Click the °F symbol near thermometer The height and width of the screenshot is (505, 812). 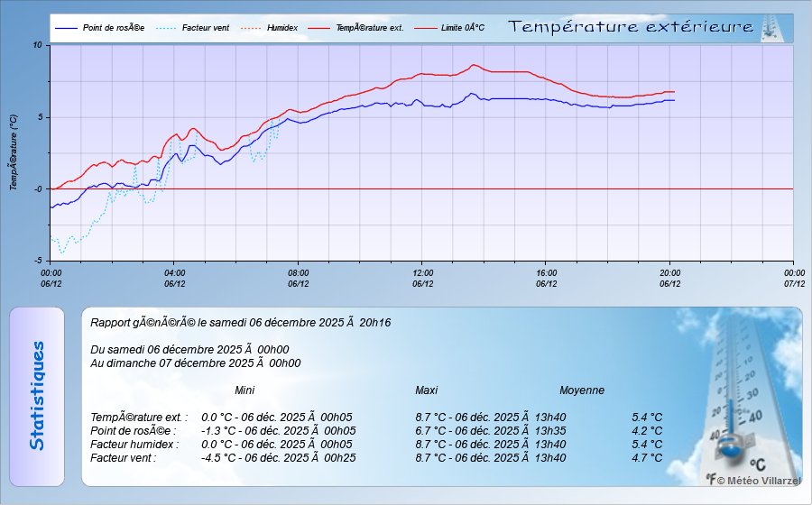[711, 480]
